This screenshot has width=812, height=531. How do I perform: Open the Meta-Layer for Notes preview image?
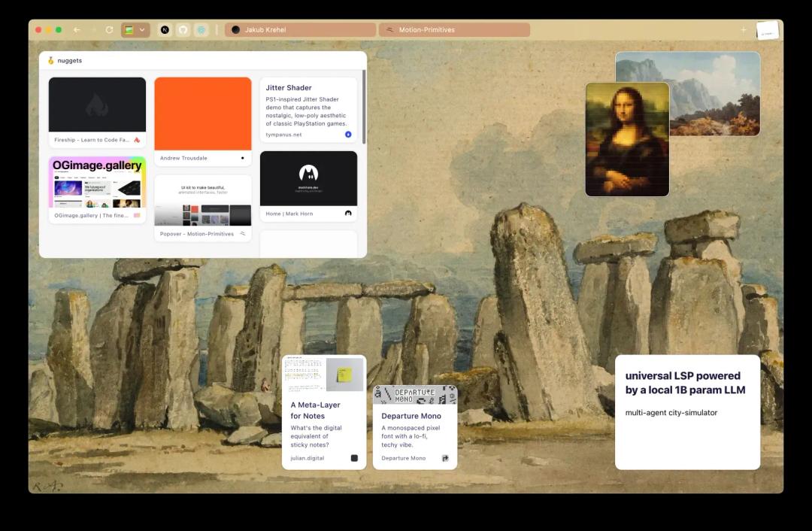click(324, 374)
